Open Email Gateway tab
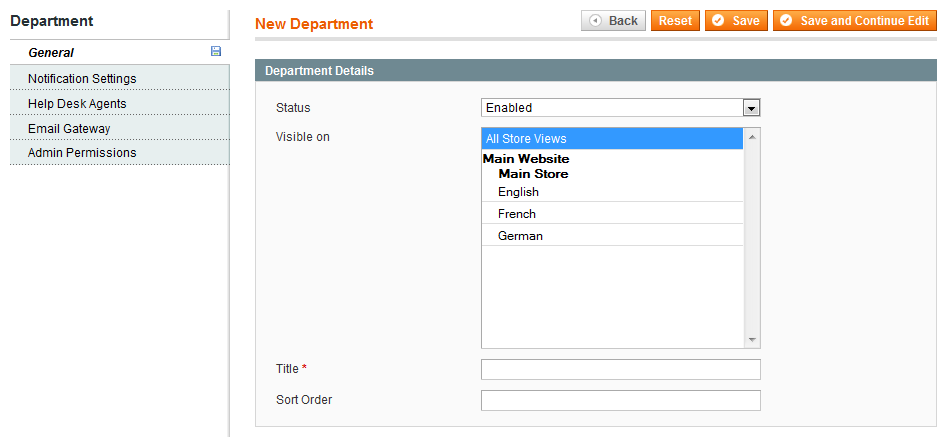The height and width of the screenshot is (437, 947). [x=69, y=129]
